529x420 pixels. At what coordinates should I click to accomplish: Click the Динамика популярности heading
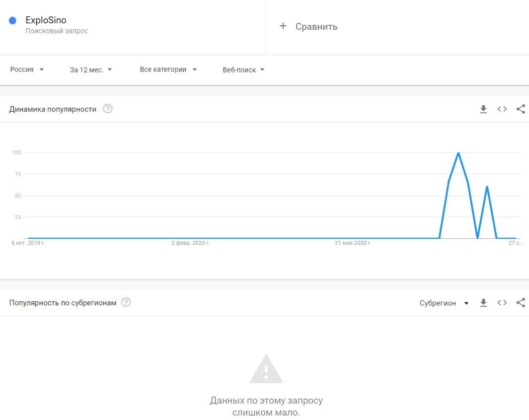(53, 109)
